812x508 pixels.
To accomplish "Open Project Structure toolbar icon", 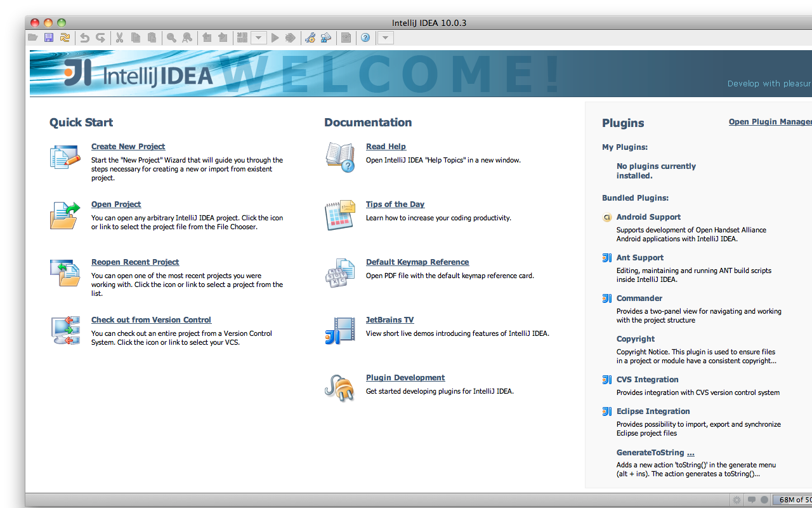I will 326,38.
